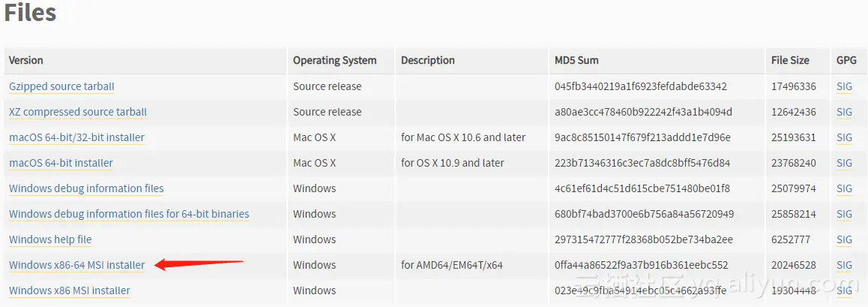The width and height of the screenshot is (868, 307).
Task: Click the File Size column header
Action: [x=790, y=60]
